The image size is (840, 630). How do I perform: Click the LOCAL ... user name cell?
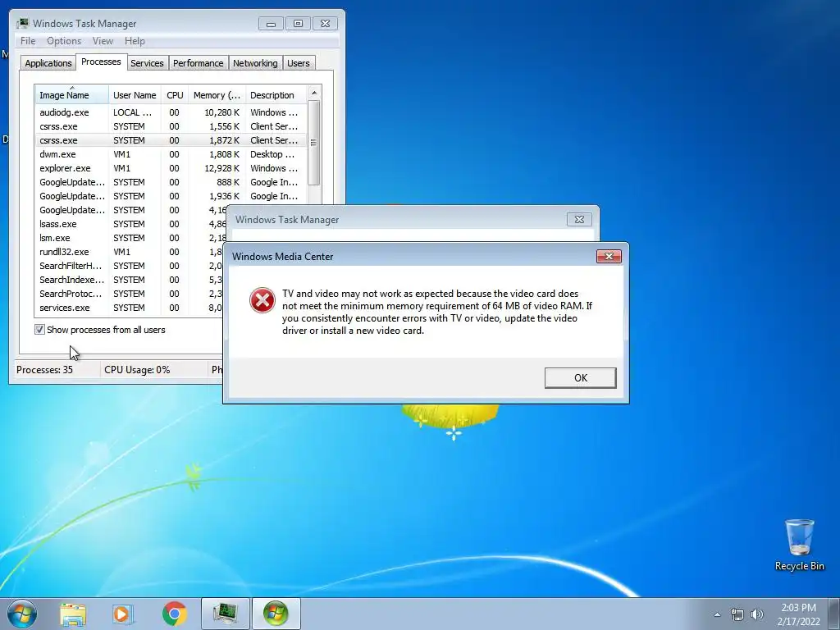(132, 112)
